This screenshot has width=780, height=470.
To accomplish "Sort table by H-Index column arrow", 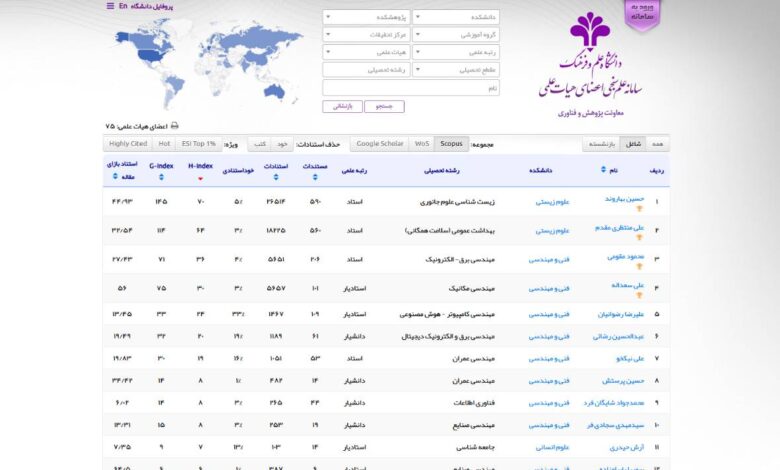I will coord(200,178).
